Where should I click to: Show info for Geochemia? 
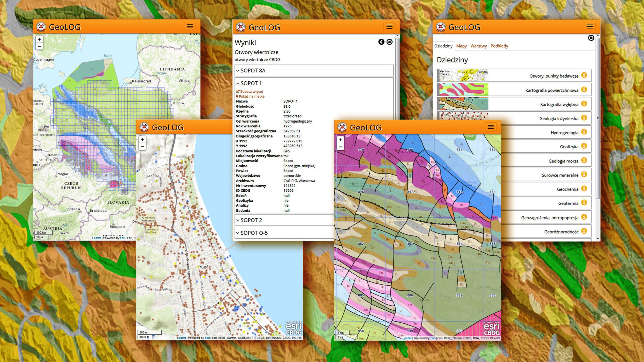(584, 188)
